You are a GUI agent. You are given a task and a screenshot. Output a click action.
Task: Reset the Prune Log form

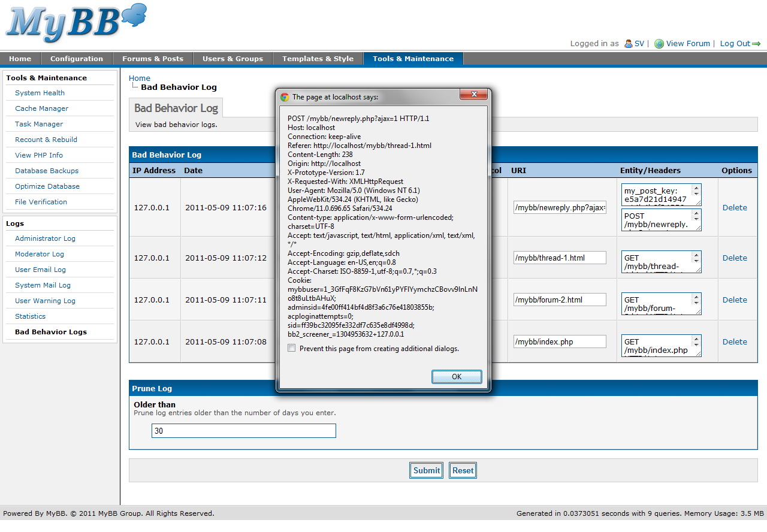pyautogui.click(x=463, y=470)
